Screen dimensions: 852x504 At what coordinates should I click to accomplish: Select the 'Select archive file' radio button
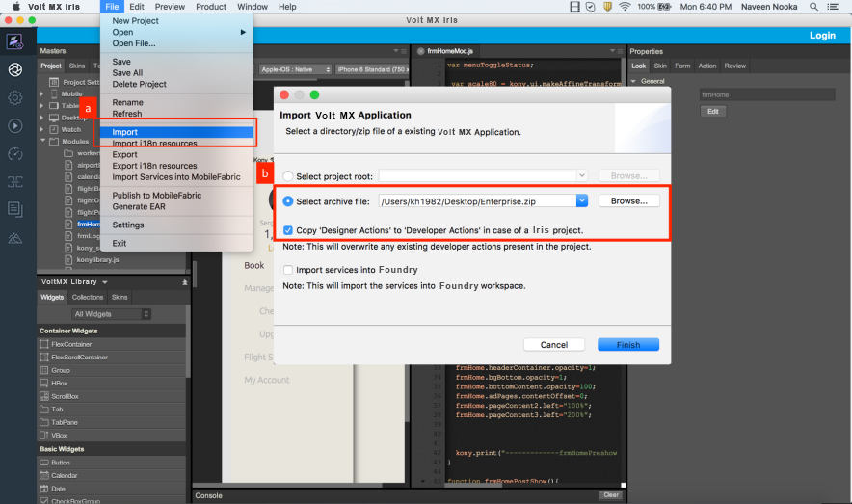pyautogui.click(x=288, y=201)
